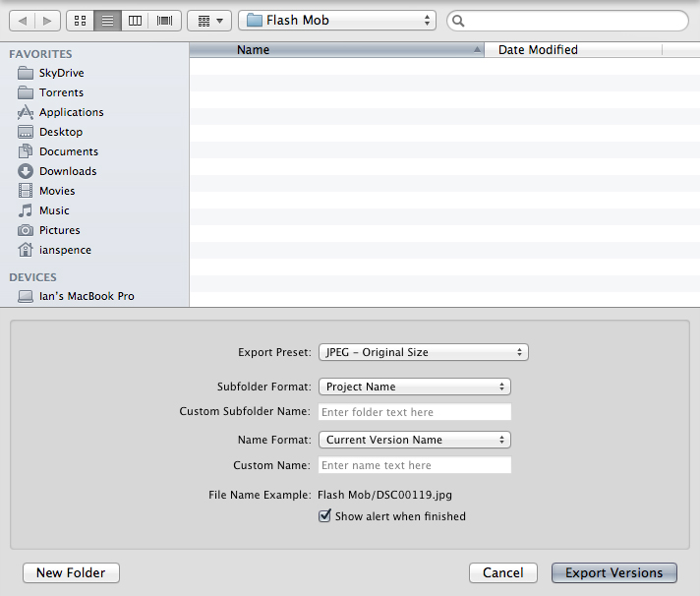The width and height of the screenshot is (700, 596).
Task: Click the magnifying glass search icon
Action: coord(458,21)
